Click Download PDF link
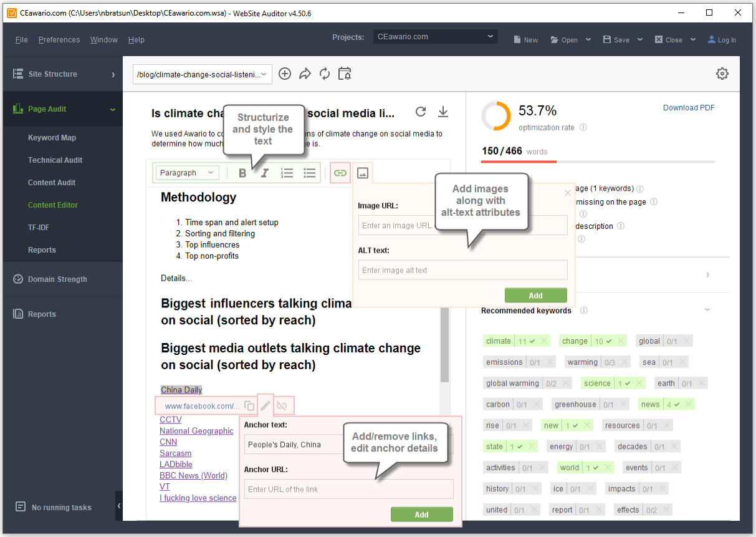This screenshot has width=756, height=537. tap(689, 108)
